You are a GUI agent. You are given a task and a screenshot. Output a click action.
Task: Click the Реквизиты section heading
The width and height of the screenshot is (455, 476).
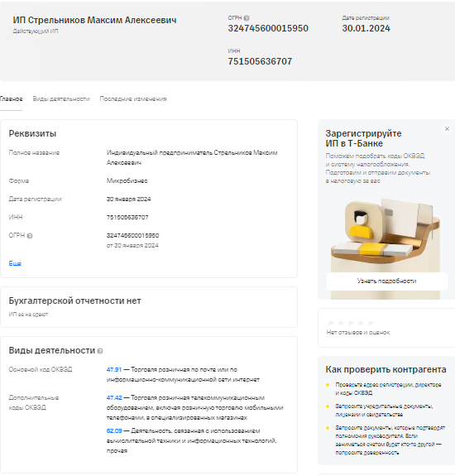(32, 133)
